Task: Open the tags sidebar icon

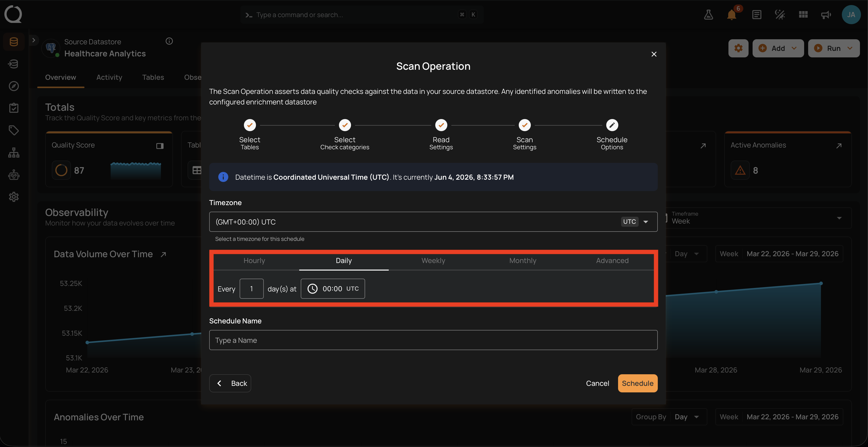Action: pyautogui.click(x=14, y=130)
